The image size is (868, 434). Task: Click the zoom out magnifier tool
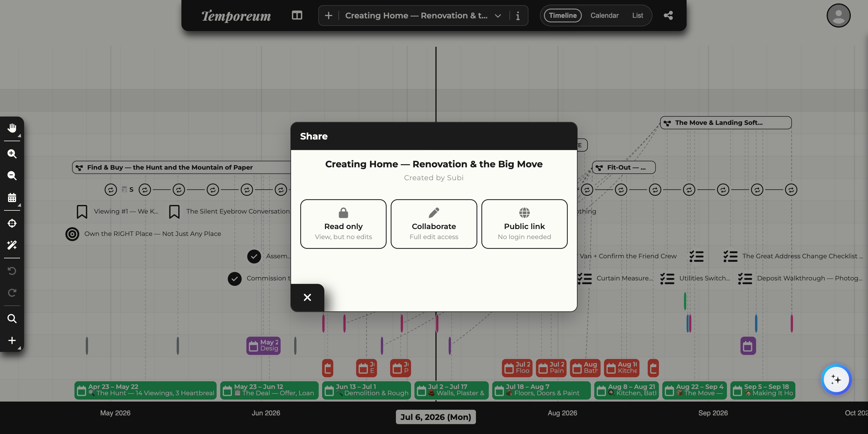click(x=12, y=176)
